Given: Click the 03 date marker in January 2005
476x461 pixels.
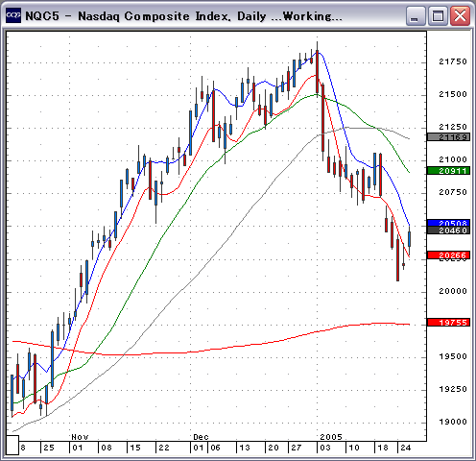Looking at the screenshot, I should click(325, 448).
